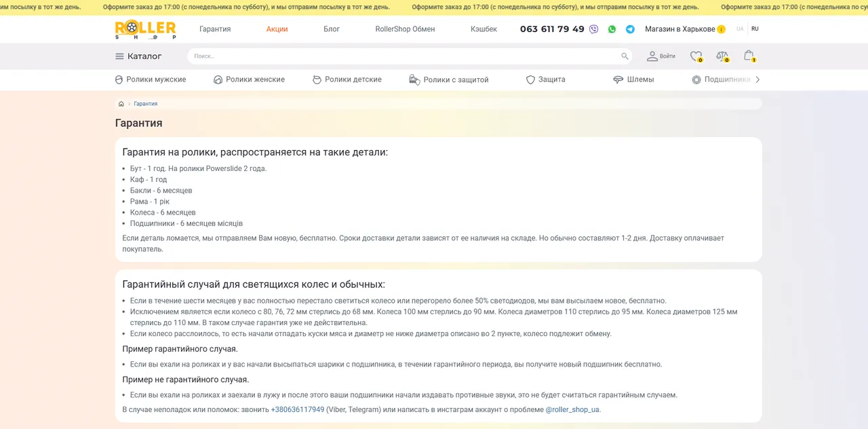Screen dimensions: 868x429
Task: Call phone number 063 611 79 49
Action: (x=552, y=29)
